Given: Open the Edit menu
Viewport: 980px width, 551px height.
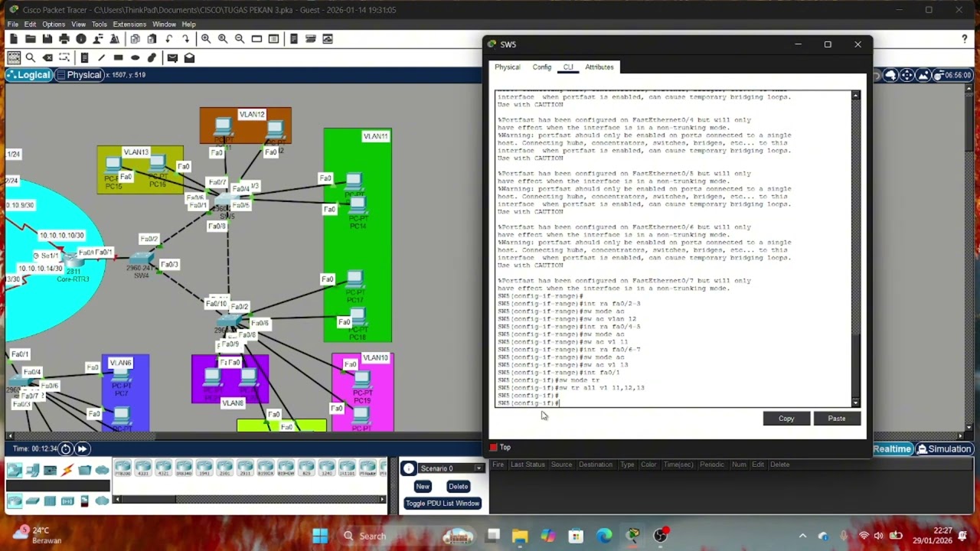Looking at the screenshot, I should point(30,24).
